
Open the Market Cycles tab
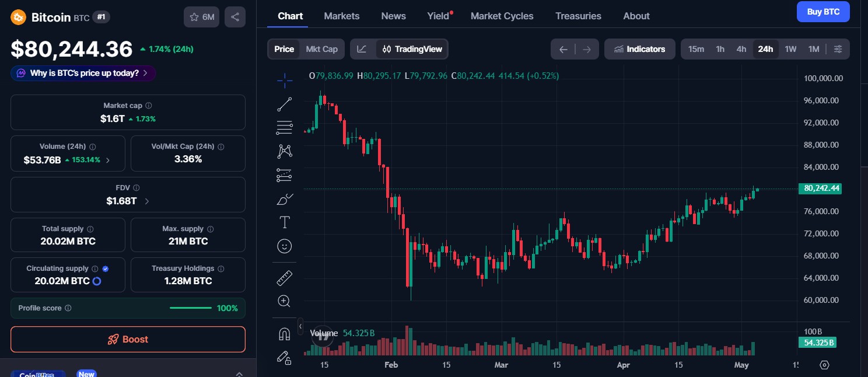[502, 16]
